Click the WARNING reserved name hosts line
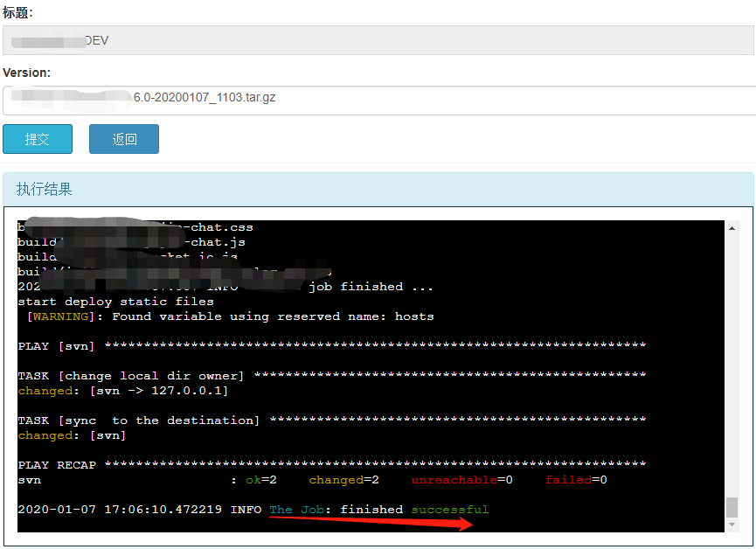This screenshot has height=549, width=756. point(231,316)
